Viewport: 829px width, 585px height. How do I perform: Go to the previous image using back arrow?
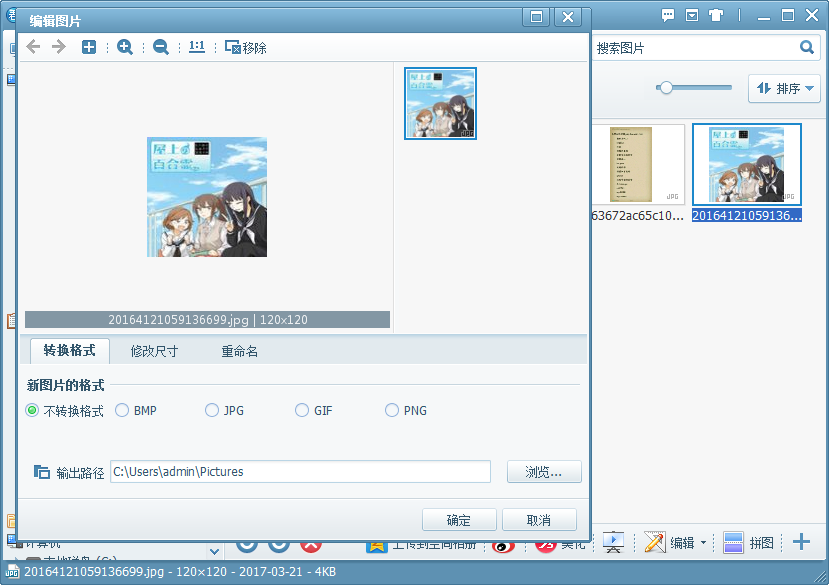[x=33, y=47]
